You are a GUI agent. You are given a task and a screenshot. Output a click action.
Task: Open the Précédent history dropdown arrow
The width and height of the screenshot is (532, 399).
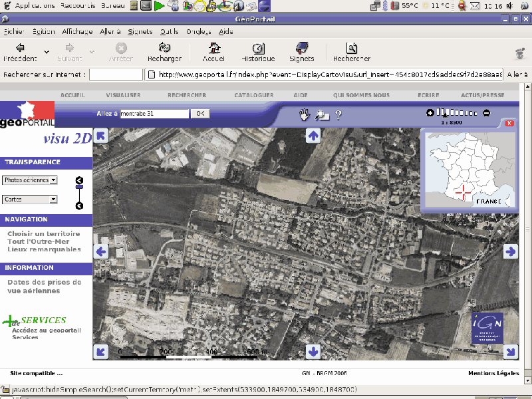pyautogui.click(x=47, y=52)
